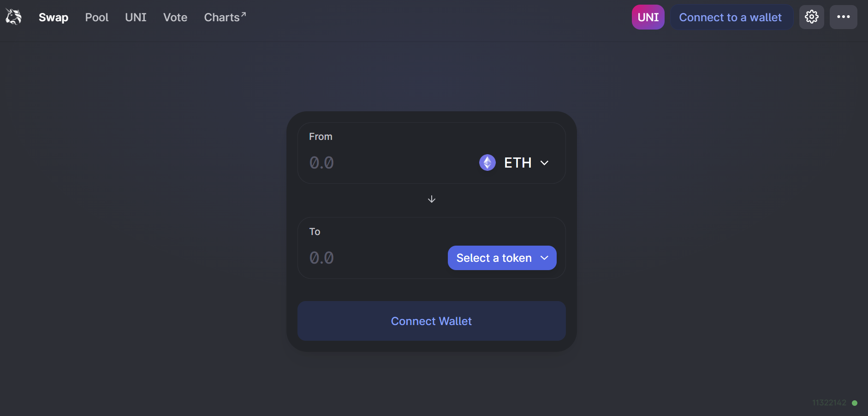Select the Swap tab
Screen dimensions: 868x416
tap(54, 17)
